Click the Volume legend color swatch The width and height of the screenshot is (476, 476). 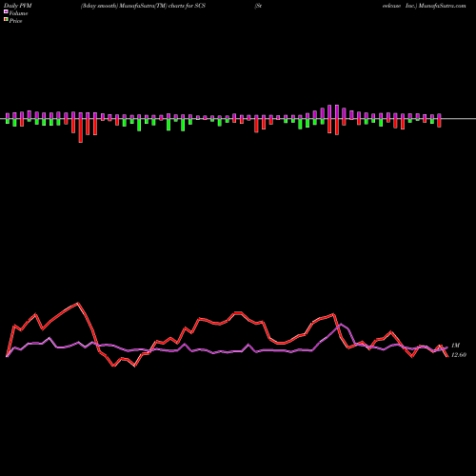tap(6, 12)
